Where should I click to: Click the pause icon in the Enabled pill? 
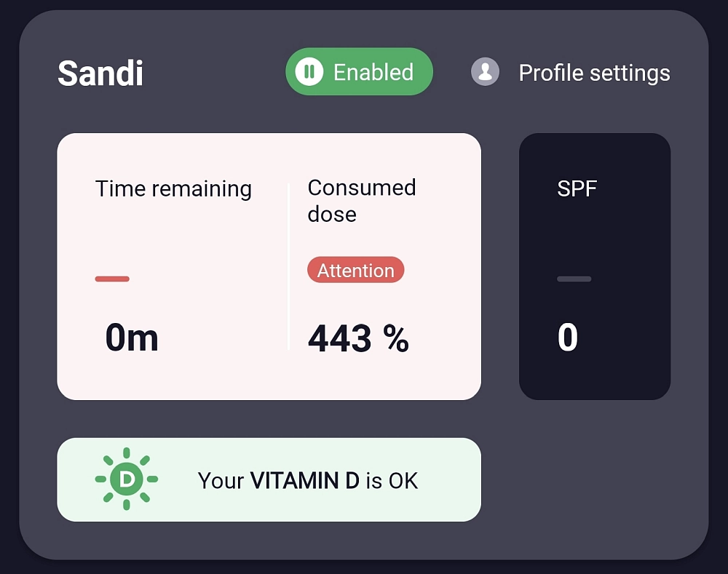tap(309, 72)
